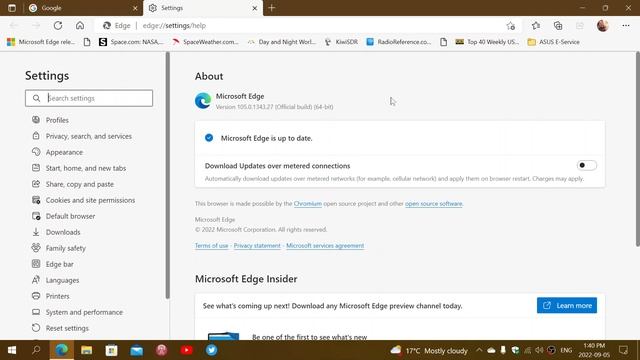Screen dimensions: 640x360
Task: Open Cookies and site permissions settings
Action: pos(83,200)
